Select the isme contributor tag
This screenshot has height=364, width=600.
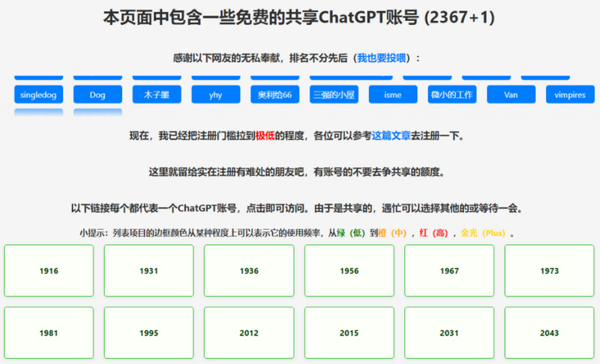(393, 94)
